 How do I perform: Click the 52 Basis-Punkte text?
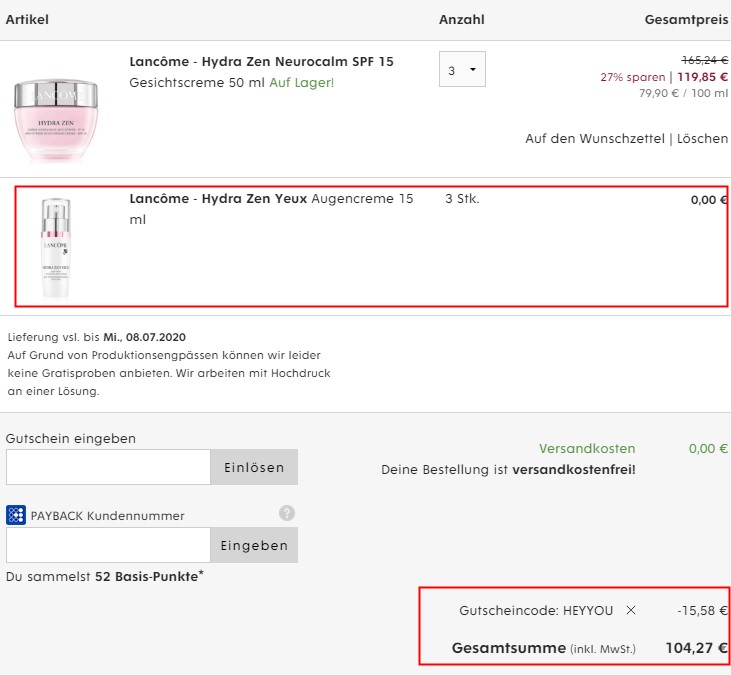pyautogui.click(x=149, y=576)
